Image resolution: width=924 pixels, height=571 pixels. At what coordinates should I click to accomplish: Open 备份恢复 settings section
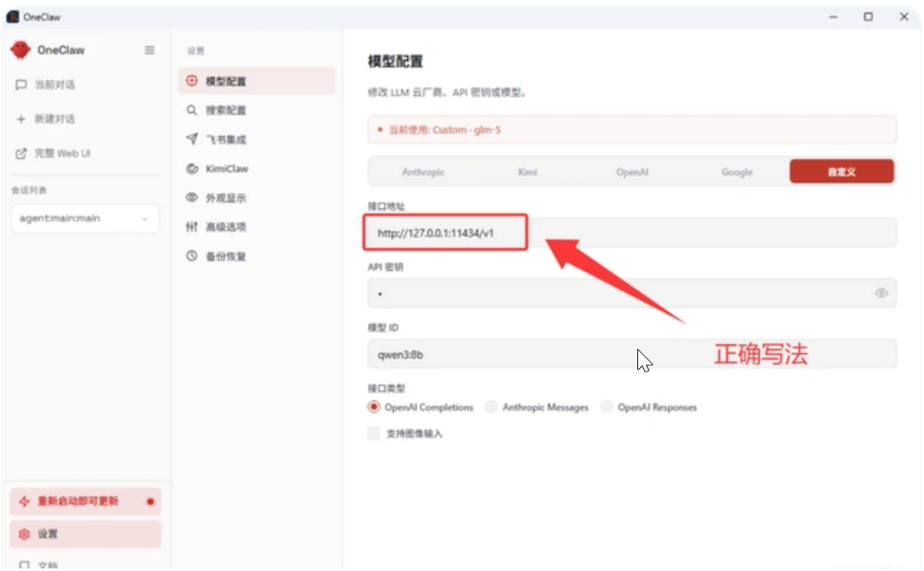pyautogui.click(x=257, y=256)
